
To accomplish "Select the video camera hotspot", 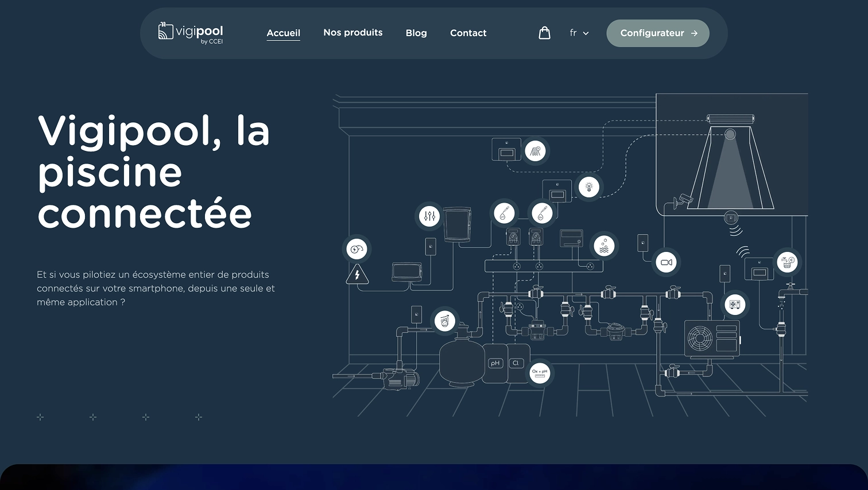I will coord(666,262).
